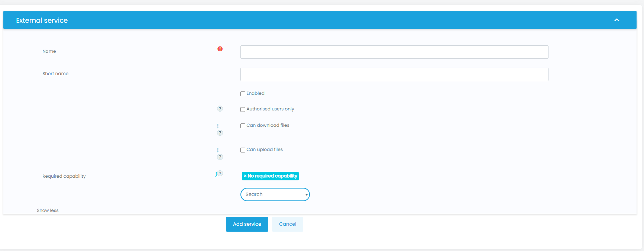Open help for Can upload files

(x=220, y=157)
